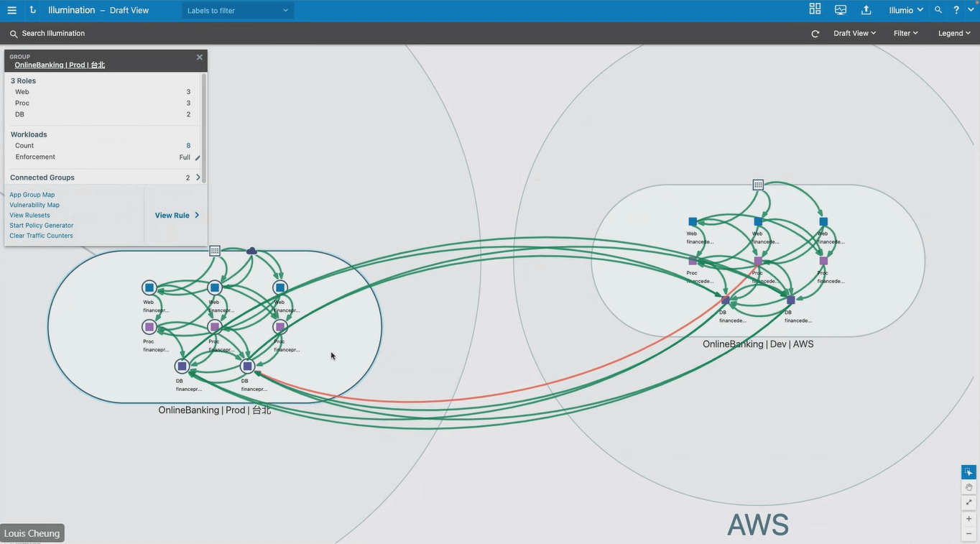Select the last Web workload in Dev AWS group
Viewport: 980px width, 544px height.
coord(823,222)
